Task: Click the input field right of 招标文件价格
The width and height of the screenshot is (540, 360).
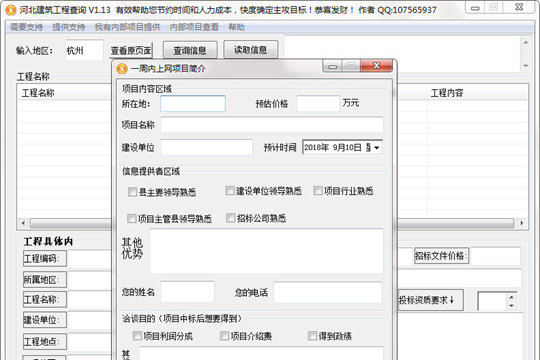Action: 495,256
